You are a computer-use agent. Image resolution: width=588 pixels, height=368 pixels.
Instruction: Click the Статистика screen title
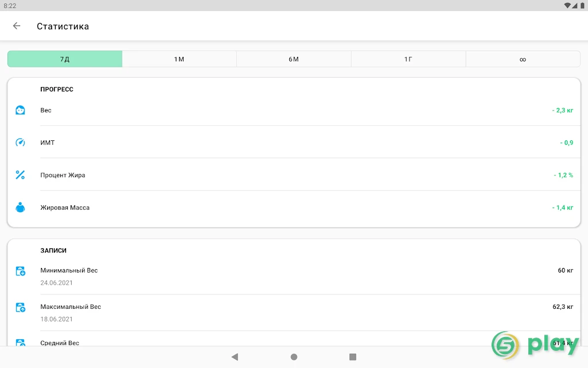63,26
